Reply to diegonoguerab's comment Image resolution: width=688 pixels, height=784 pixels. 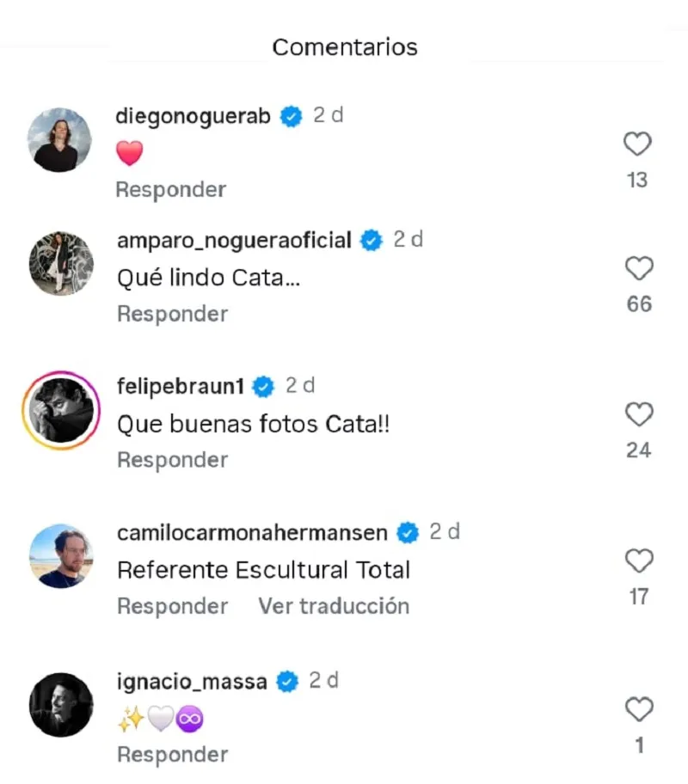point(170,190)
